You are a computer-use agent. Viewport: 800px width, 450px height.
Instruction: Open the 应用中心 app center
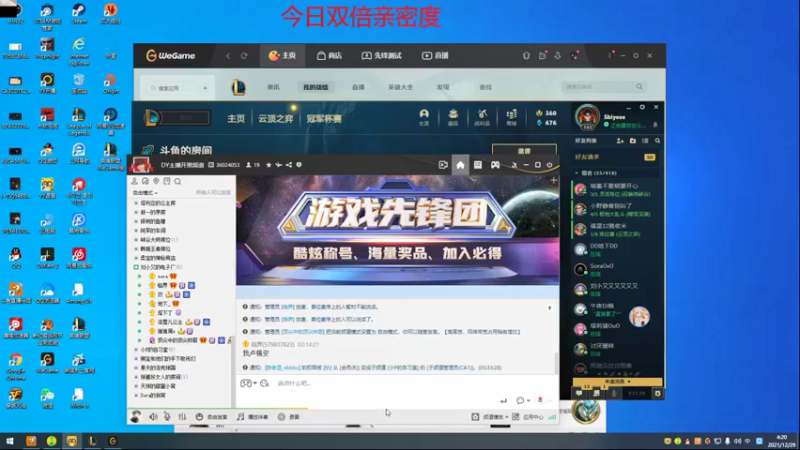[528, 417]
